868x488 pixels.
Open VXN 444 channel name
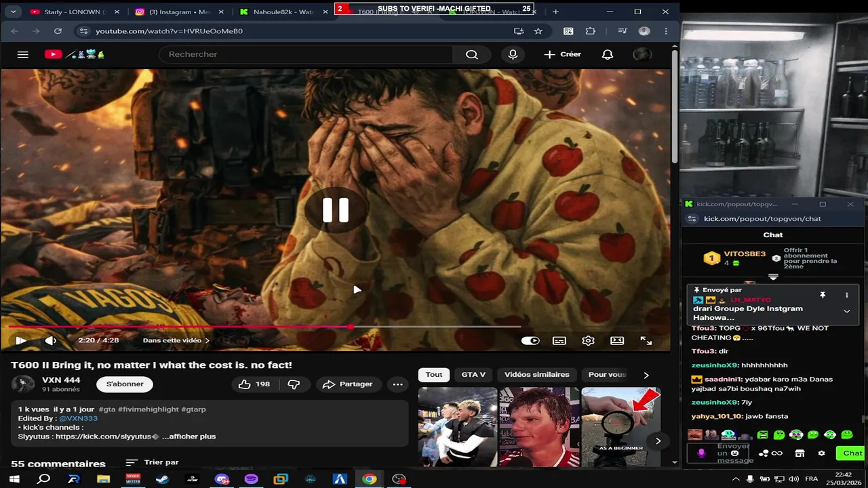coord(61,380)
